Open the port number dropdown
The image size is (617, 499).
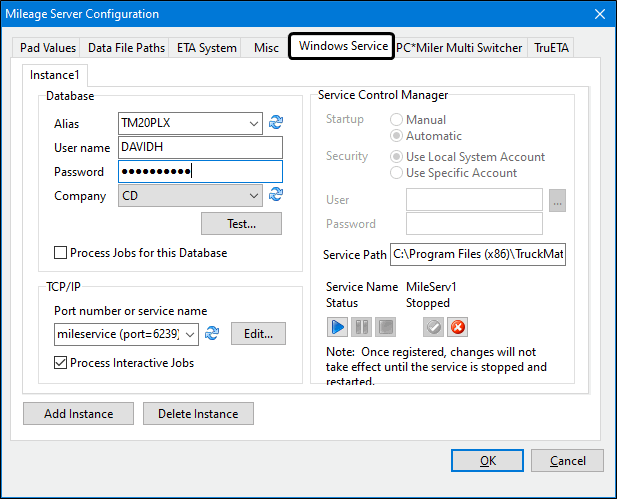190,334
